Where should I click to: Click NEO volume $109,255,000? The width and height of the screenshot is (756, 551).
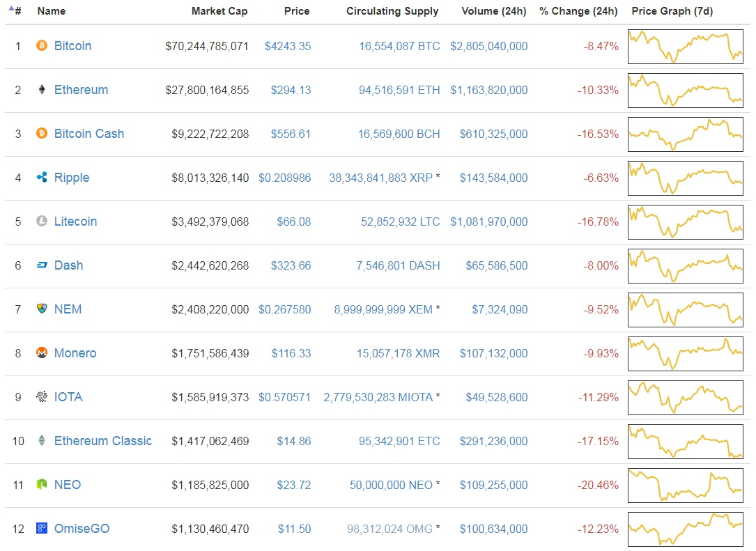click(x=494, y=485)
